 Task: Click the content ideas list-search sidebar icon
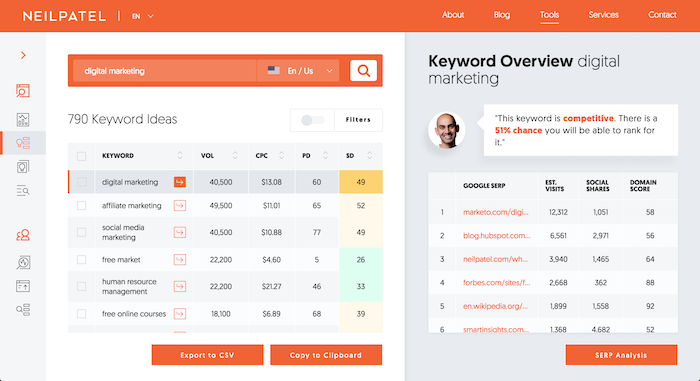[x=23, y=191]
